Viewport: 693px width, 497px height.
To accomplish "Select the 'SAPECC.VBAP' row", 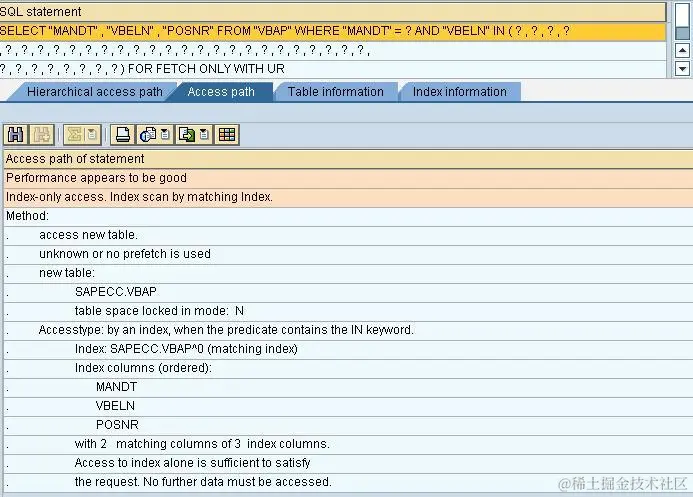I will (x=348, y=292).
